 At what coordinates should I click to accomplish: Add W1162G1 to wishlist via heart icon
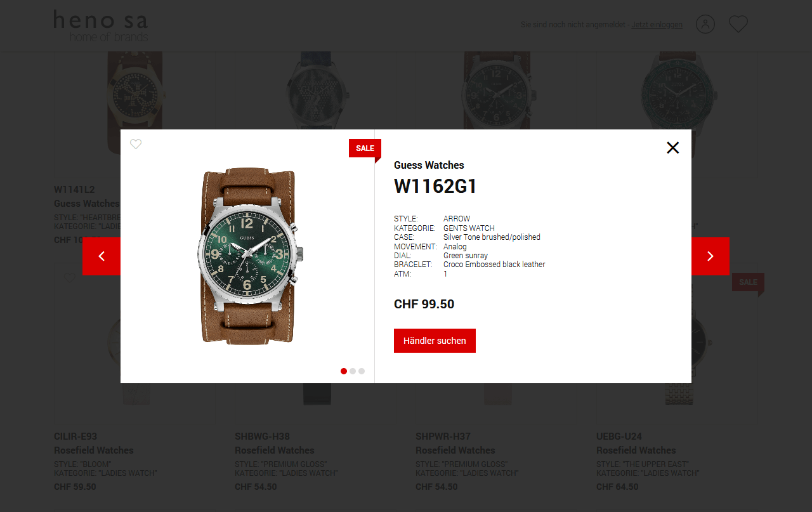pos(136,144)
